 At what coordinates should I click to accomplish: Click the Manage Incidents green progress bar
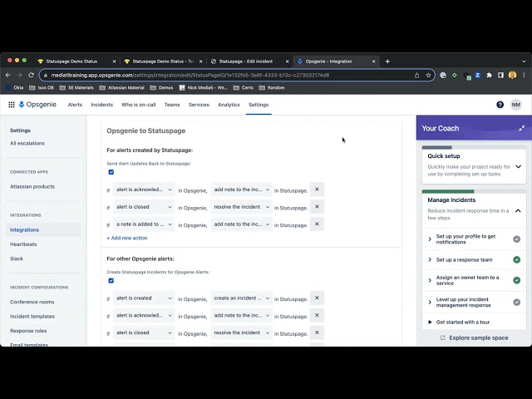point(448,192)
